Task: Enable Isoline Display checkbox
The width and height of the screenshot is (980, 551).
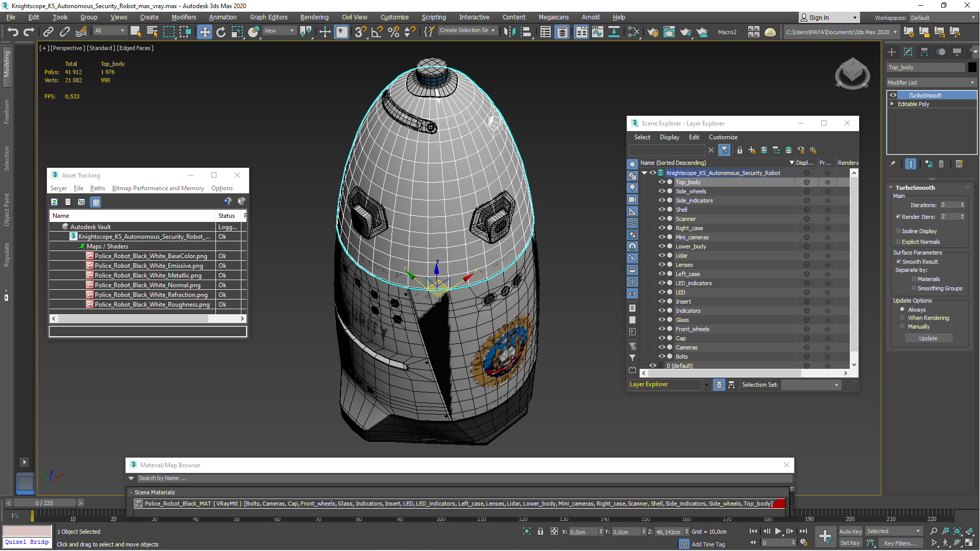Action: coord(898,231)
